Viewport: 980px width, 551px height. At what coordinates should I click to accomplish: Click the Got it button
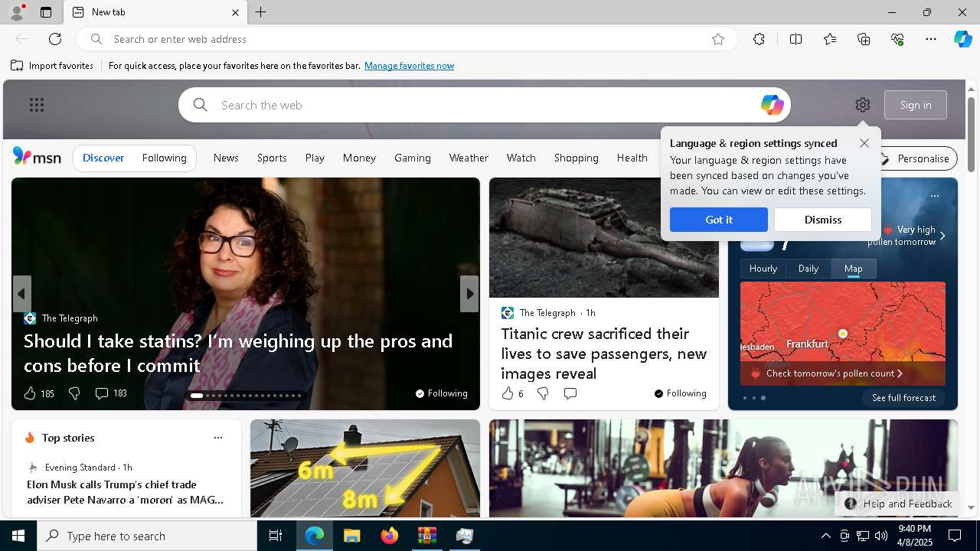719,220
